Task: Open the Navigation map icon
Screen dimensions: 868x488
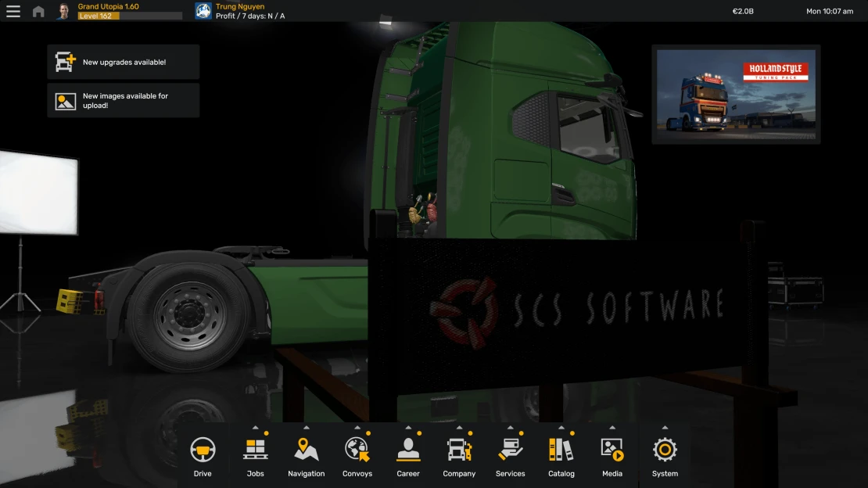Action: point(306,449)
